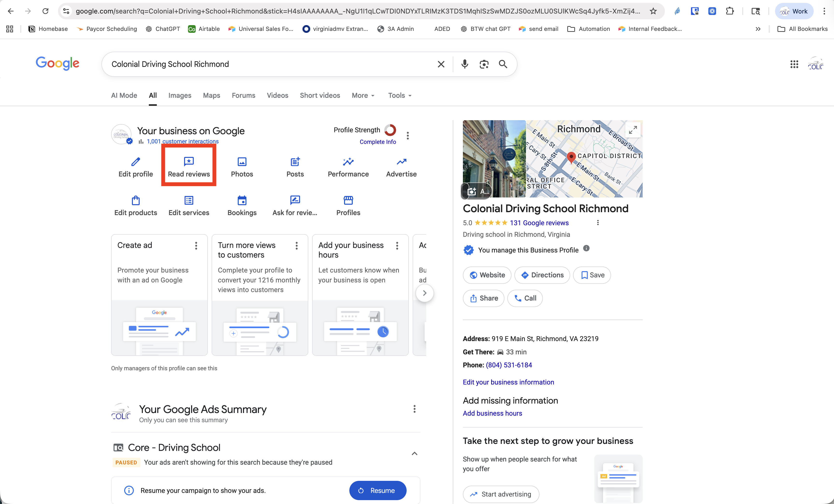The width and height of the screenshot is (834, 504).
Task: Click into the Google search input field
Action: (x=271, y=64)
